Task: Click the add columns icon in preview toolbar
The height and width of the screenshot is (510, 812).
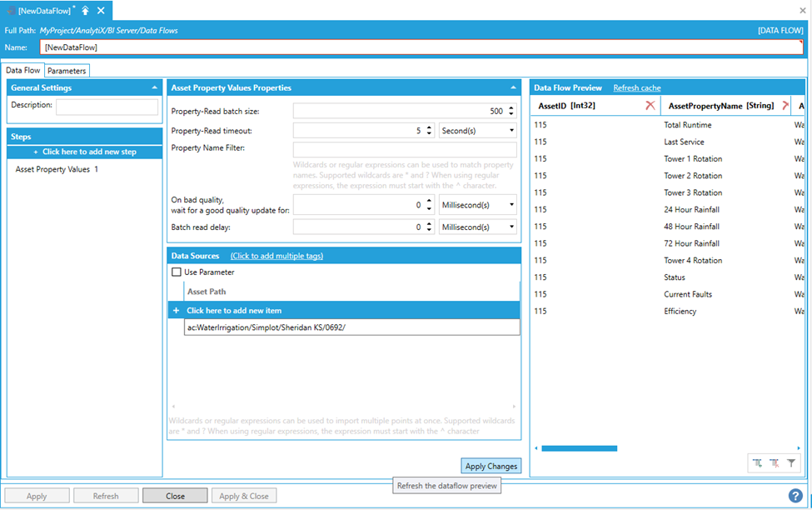Action: [x=757, y=462]
